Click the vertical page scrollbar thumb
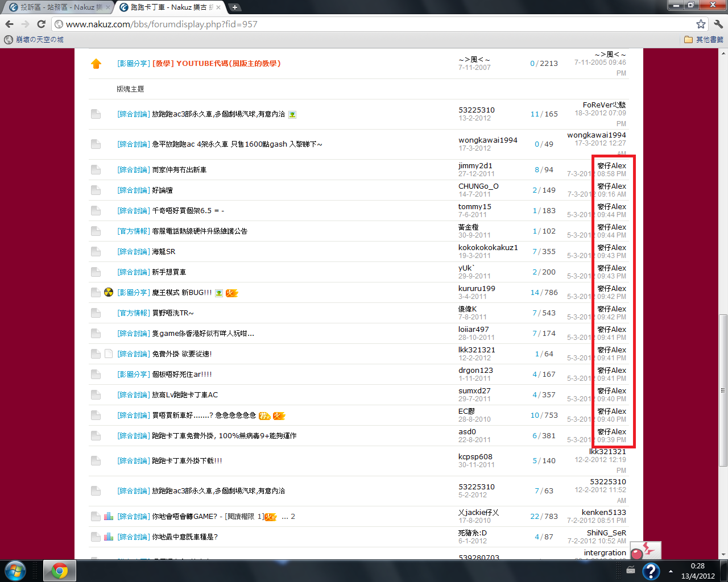The height and width of the screenshot is (582, 728). coord(723,390)
